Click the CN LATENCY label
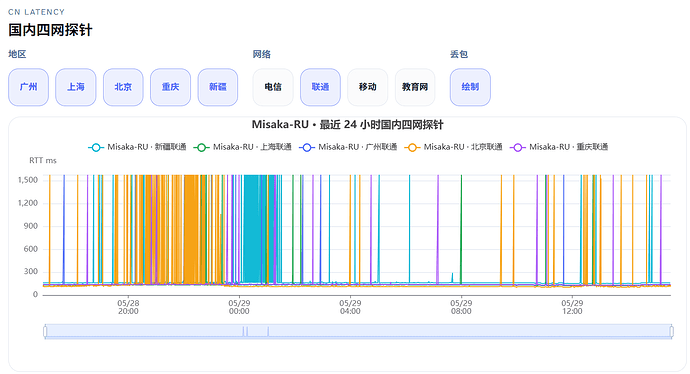Screen dimensions: 690x374 (36, 12)
